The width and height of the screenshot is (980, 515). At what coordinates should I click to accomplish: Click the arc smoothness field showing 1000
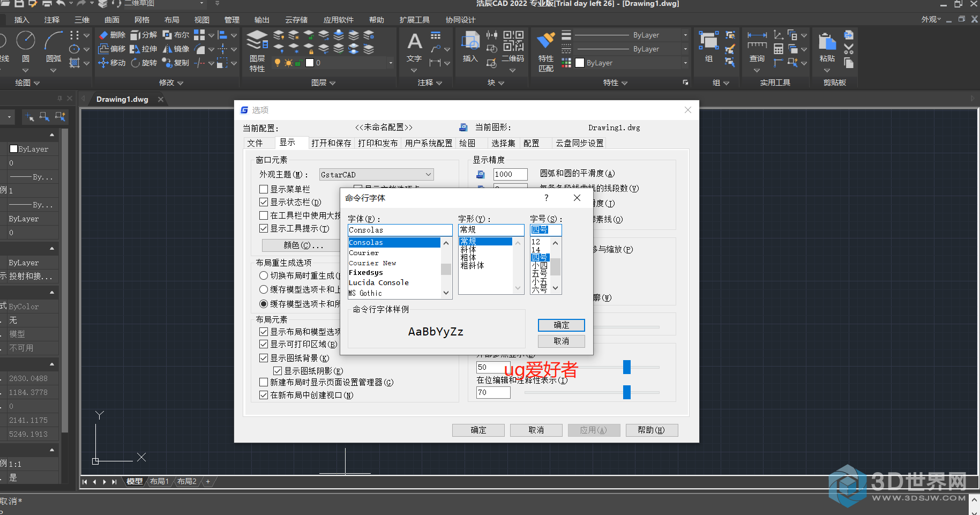tap(510, 174)
